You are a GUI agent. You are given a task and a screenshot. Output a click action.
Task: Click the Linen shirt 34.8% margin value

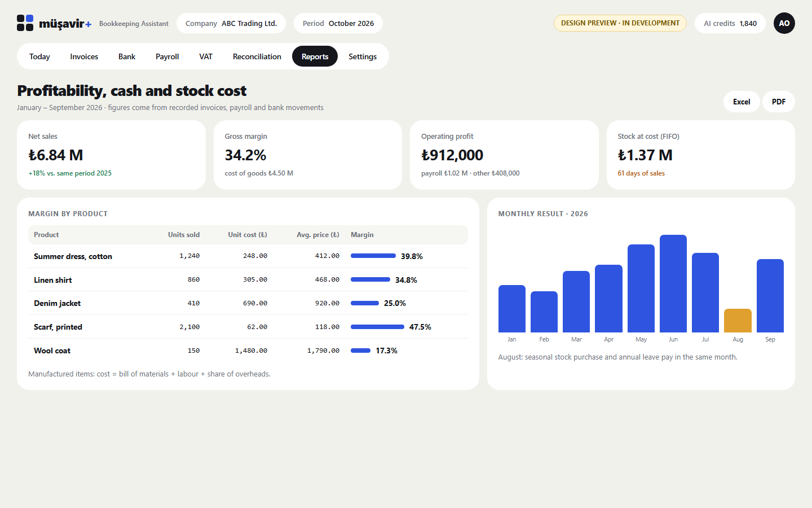(406, 280)
